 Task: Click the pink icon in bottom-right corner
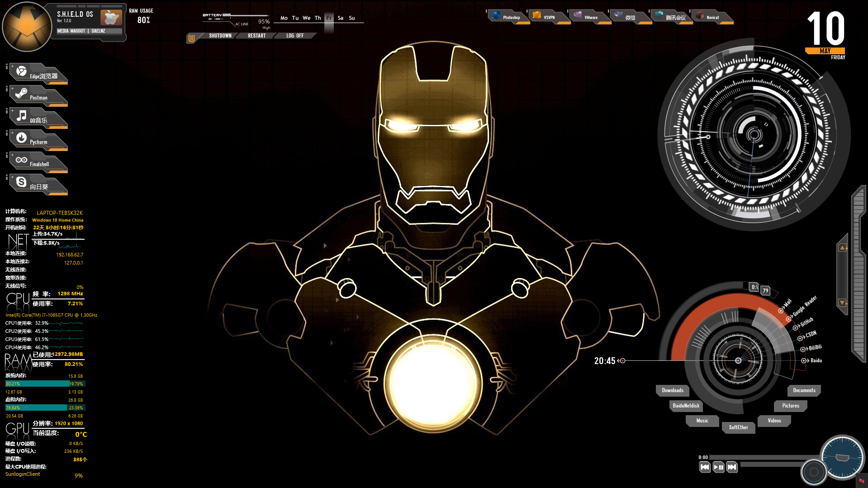862,481
